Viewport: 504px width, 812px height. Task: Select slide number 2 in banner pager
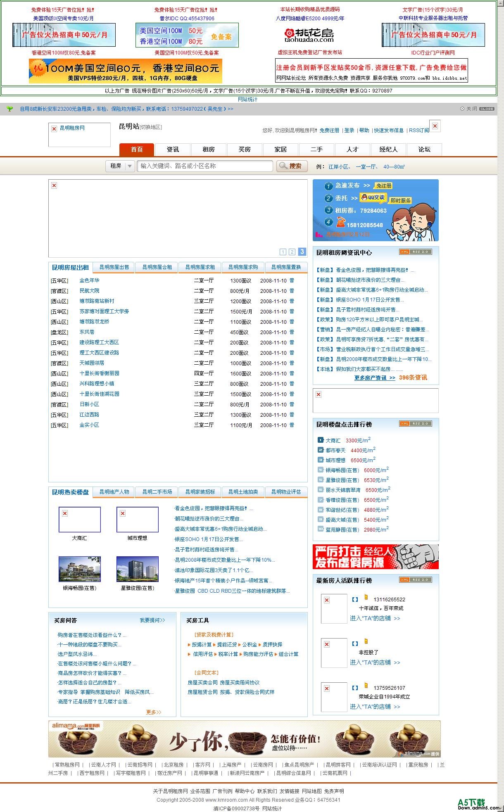click(292, 252)
